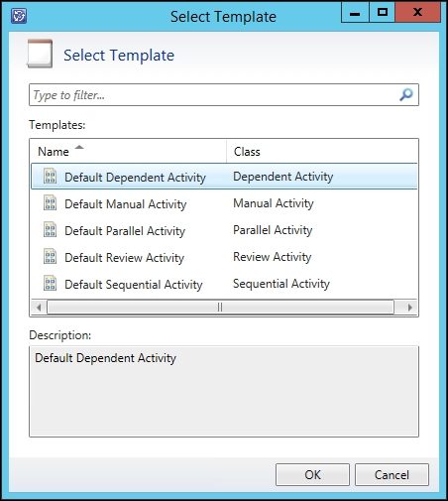Dismiss the dialog with Cancel button

392,475
